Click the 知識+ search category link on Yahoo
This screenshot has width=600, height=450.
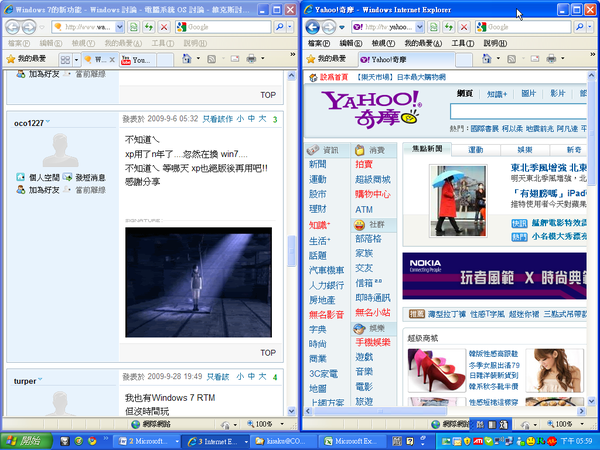[497, 94]
